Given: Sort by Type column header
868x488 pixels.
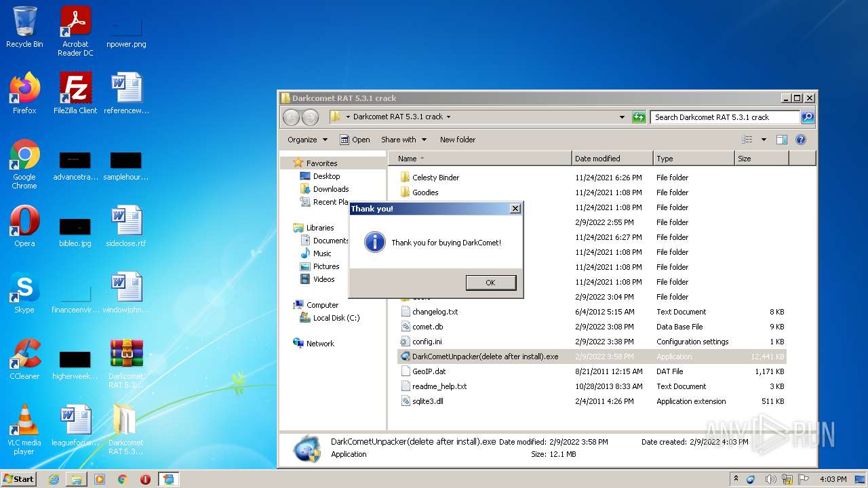Looking at the screenshot, I should [x=694, y=159].
